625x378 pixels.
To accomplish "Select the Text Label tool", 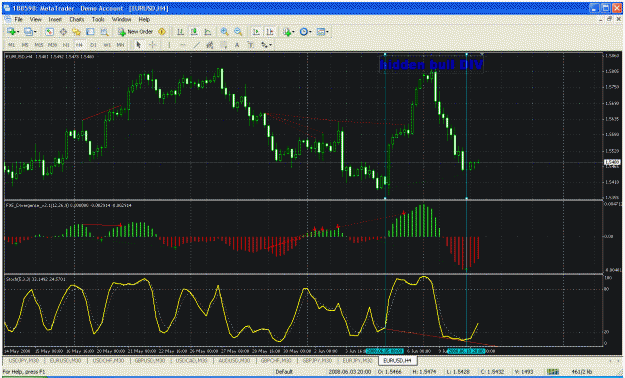I will point(251,45).
